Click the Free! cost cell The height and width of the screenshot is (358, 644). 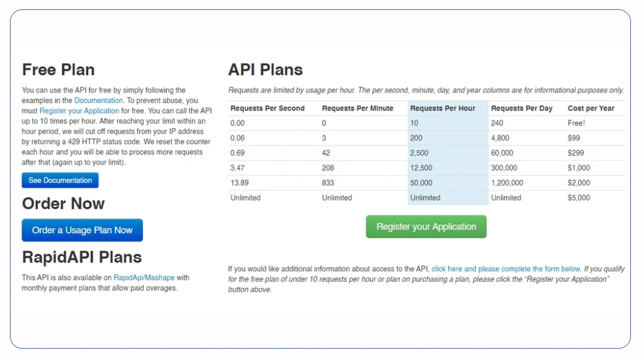point(576,123)
